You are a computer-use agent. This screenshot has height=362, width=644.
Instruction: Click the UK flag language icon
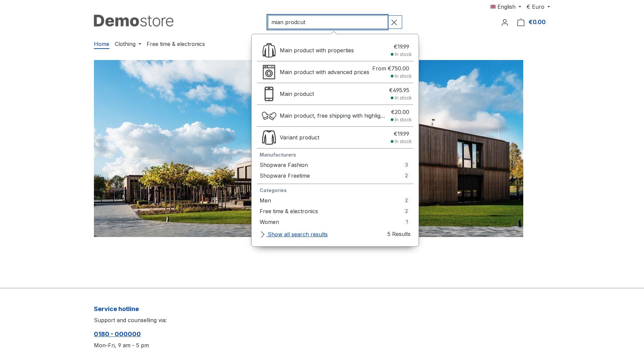point(493,7)
